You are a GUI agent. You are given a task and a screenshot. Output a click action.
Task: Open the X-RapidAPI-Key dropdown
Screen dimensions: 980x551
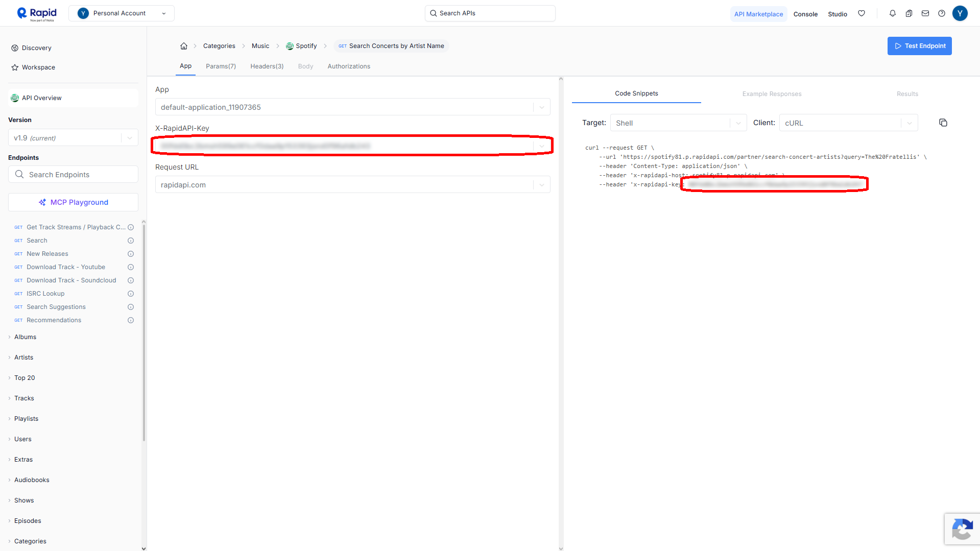(x=352, y=146)
